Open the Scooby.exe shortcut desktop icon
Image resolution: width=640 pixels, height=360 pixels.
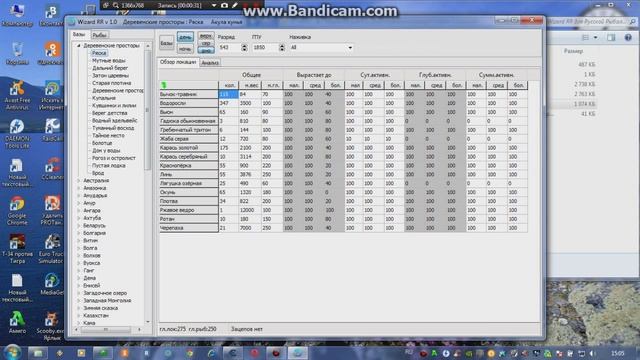[x=51, y=326]
